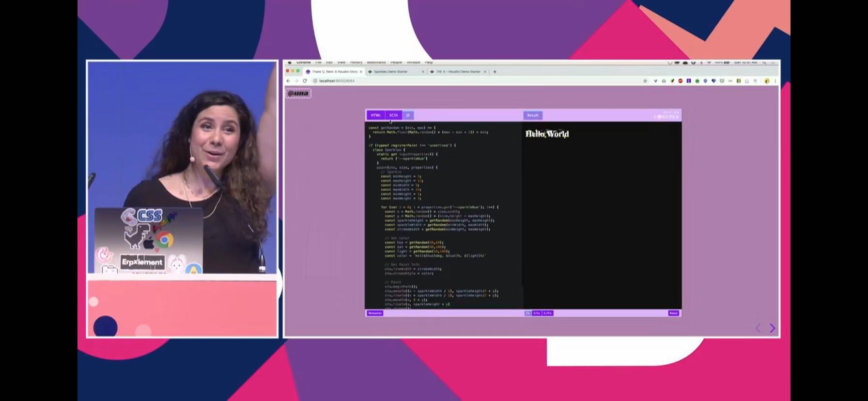Click the yellow-green book extension icon

(x=739, y=81)
